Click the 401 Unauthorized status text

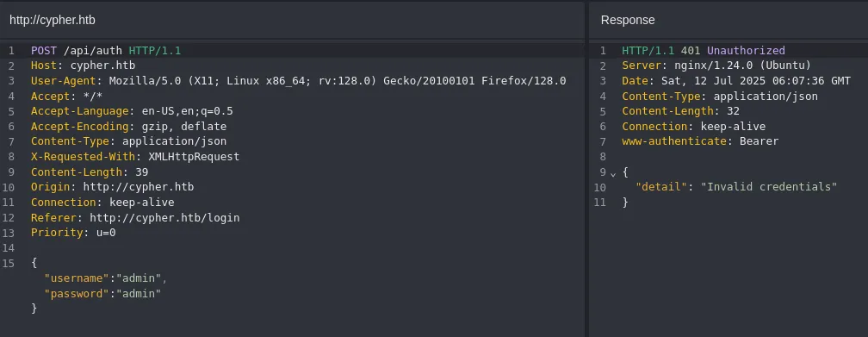(732, 51)
